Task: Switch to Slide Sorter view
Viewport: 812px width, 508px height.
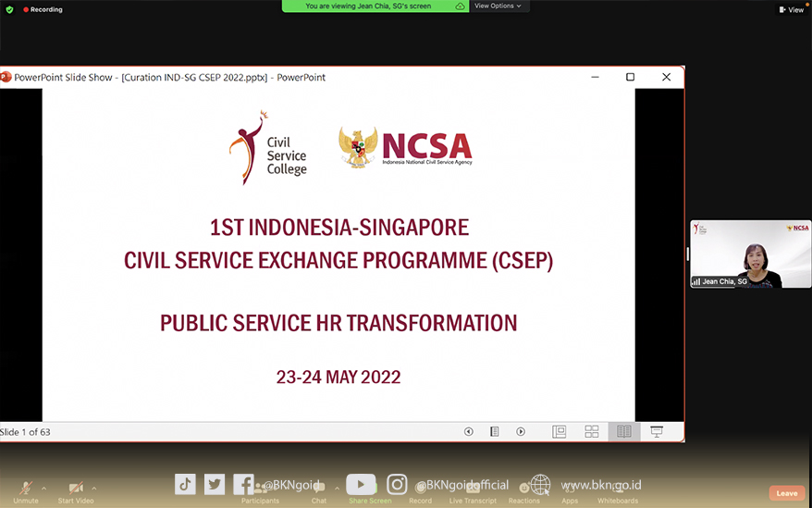Action: 592,431
